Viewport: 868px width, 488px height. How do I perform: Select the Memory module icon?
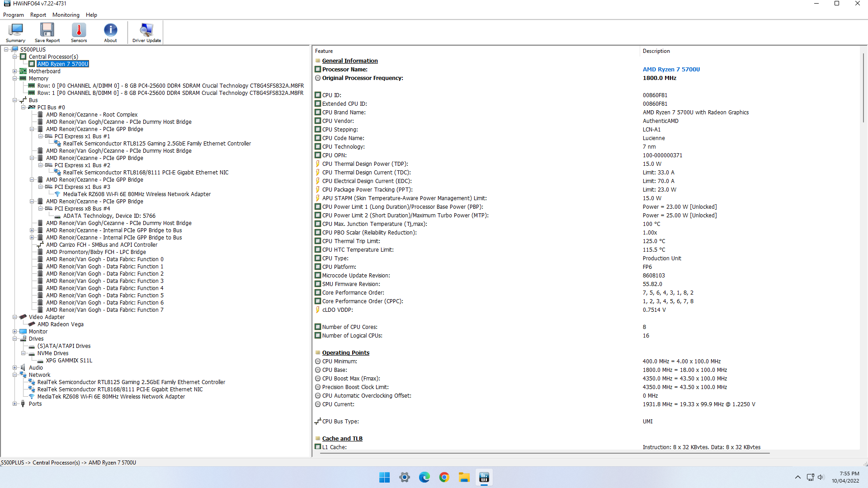click(x=23, y=79)
